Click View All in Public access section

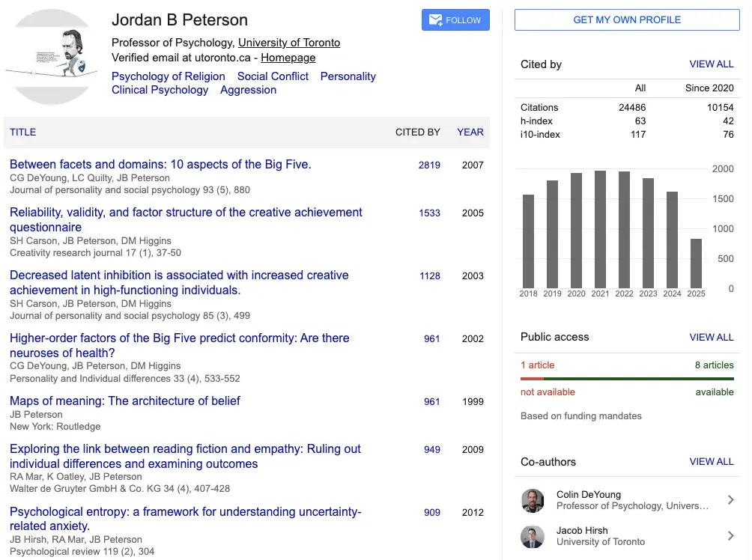click(712, 337)
